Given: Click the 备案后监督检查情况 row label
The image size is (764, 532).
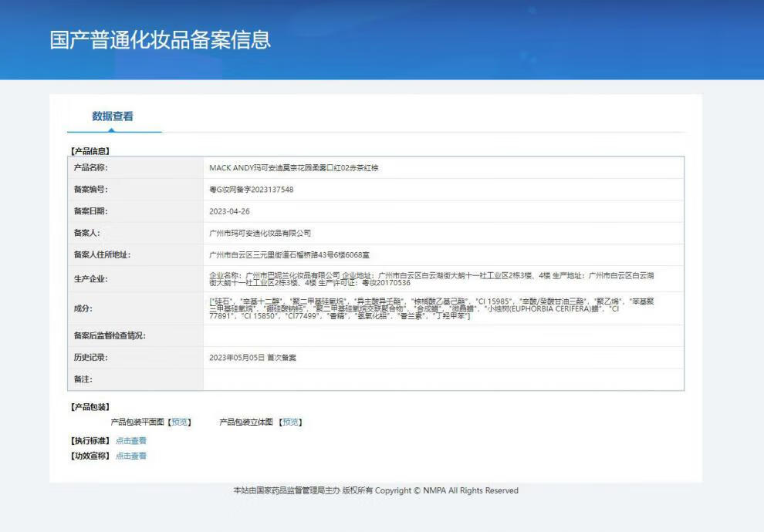Looking at the screenshot, I should point(110,335).
